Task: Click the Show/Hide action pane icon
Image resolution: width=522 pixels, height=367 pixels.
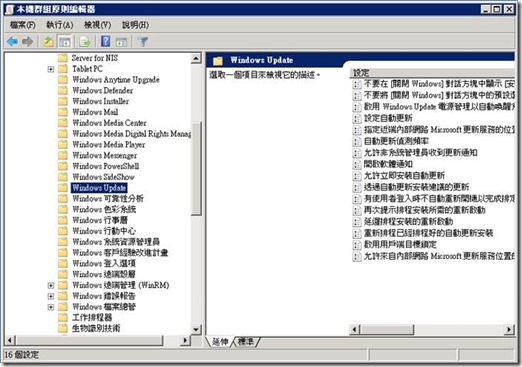Action: point(121,42)
